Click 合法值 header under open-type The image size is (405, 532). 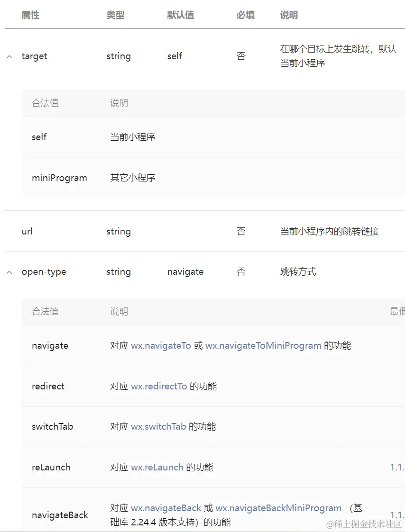pos(45,311)
